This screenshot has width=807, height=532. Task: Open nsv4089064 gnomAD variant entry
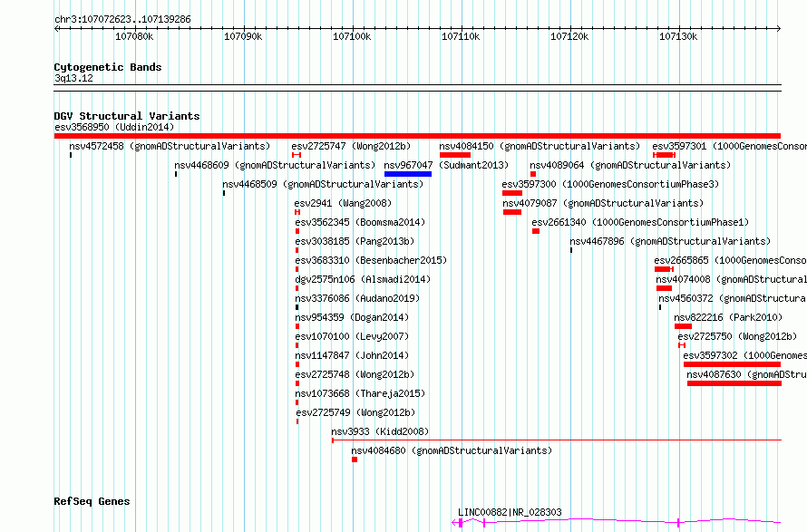pyautogui.click(x=630, y=165)
